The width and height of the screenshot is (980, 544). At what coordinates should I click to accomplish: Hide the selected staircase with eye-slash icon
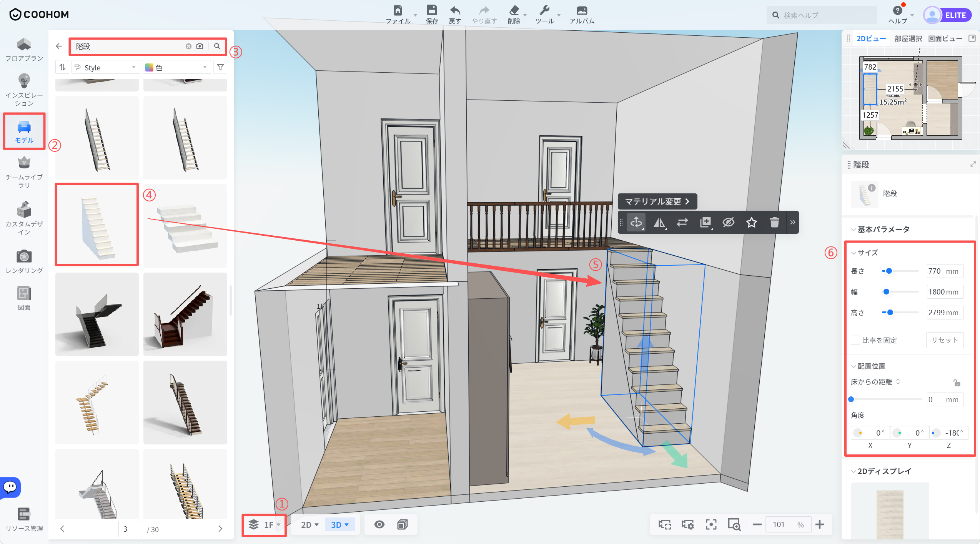(729, 222)
